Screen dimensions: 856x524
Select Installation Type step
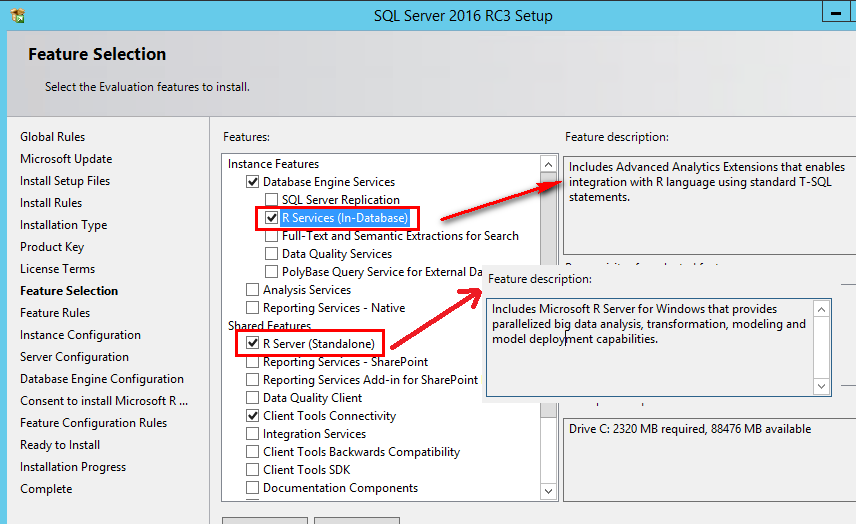pyautogui.click(x=63, y=225)
